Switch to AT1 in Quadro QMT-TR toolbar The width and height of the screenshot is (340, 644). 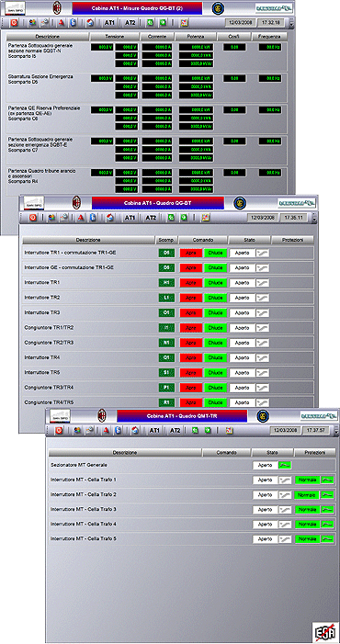point(154,431)
